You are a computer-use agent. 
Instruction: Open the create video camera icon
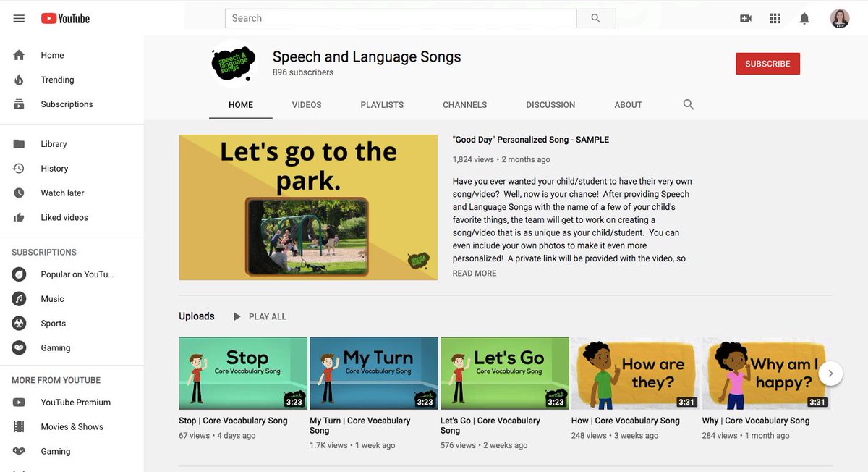pyautogui.click(x=746, y=19)
